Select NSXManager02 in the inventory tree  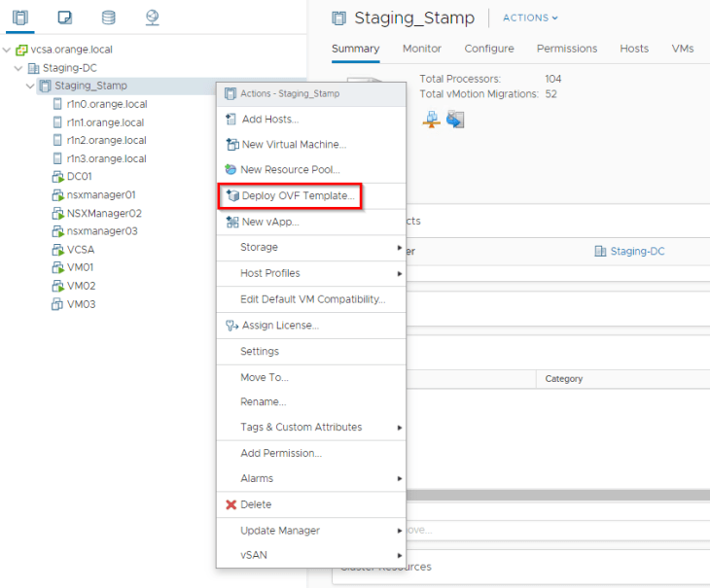[103, 213]
